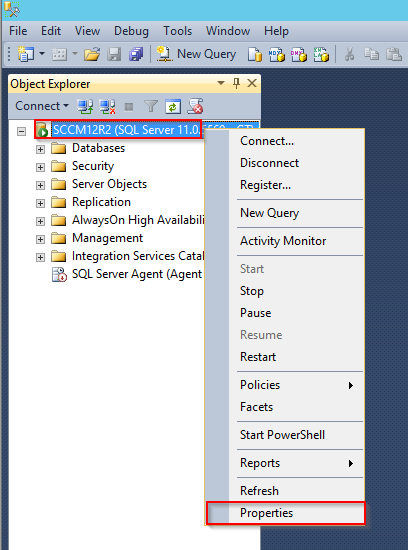Open Object Explorer window position dropdown arrow
The image size is (408, 550).
pyautogui.click(x=221, y=83)
